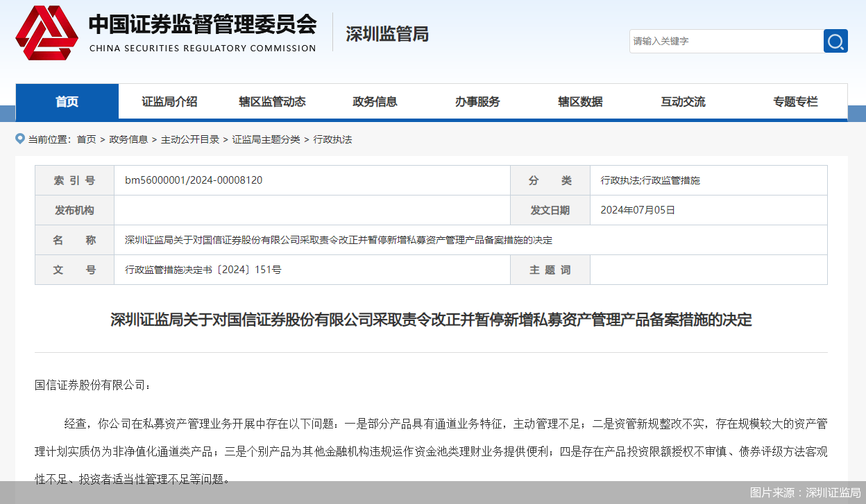Screen dimensions: 866x504
Task: Click the document number 行政监管措施决定书〔2024〕151号
Action: (203, 270)
